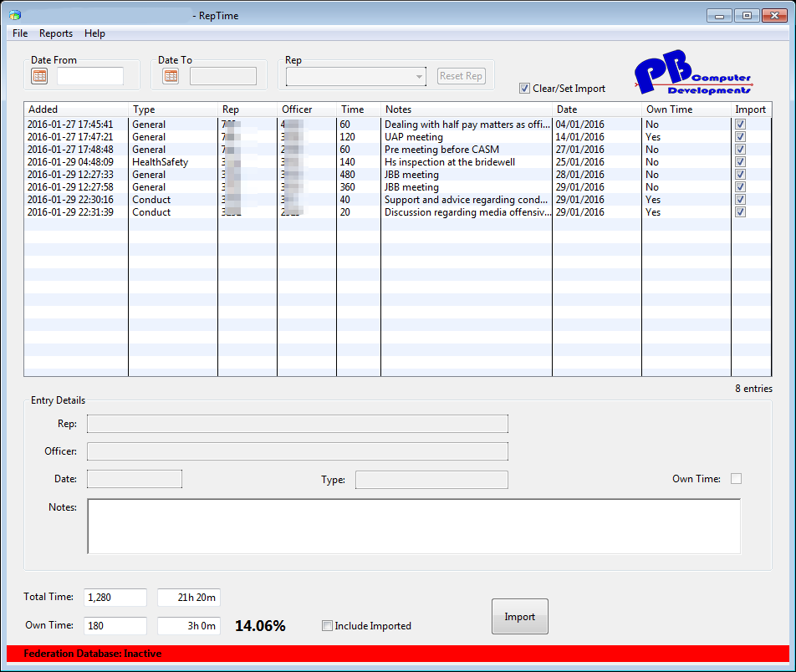Open the Date From calendar picker icon
The width and height of the screenshot is (796, 672).
point(39,76)
